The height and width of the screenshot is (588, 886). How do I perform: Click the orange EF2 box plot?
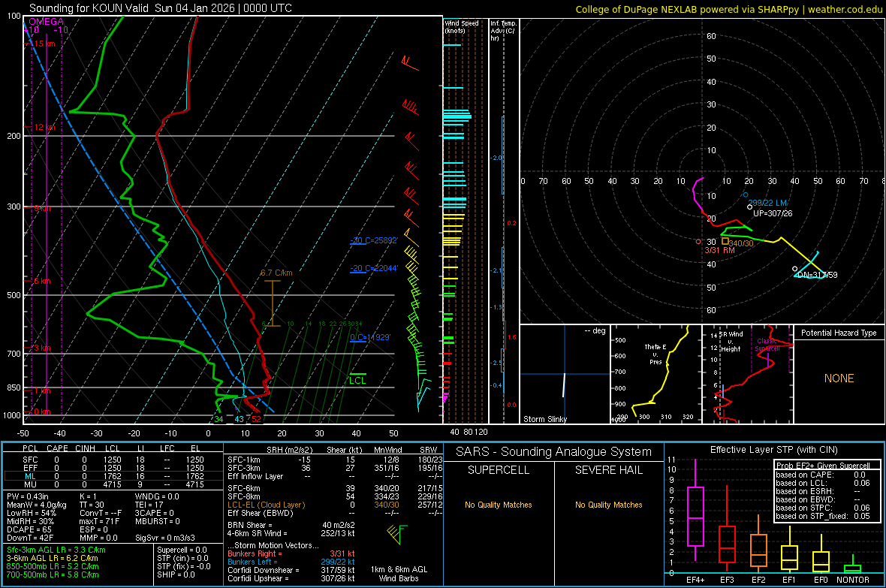point(758,544)
